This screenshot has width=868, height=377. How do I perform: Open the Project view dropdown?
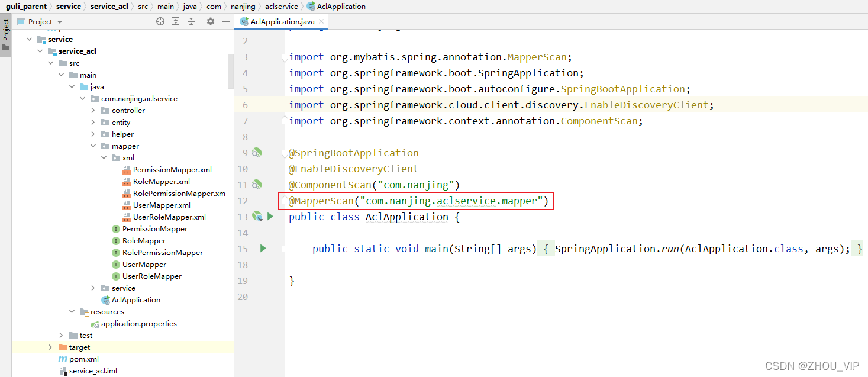pyautogui.click(x=40, y=21)
